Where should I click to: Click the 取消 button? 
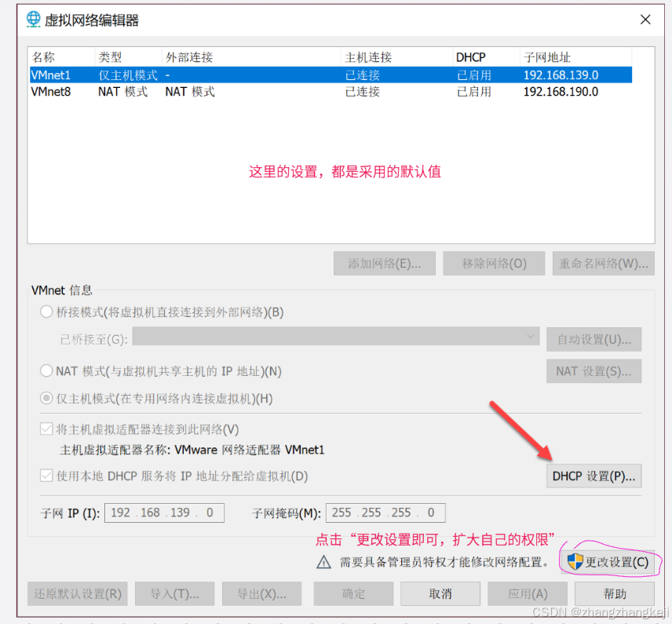[440, 593]
